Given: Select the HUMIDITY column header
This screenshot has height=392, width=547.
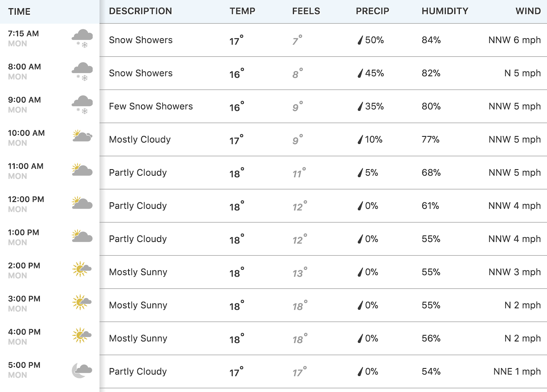Looking at the screenshot, I should click(x=445, y=11).
